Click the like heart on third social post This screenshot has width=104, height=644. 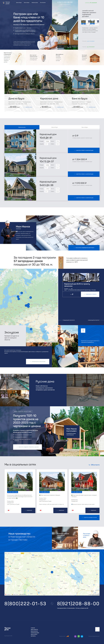click(x=73, y=510)
